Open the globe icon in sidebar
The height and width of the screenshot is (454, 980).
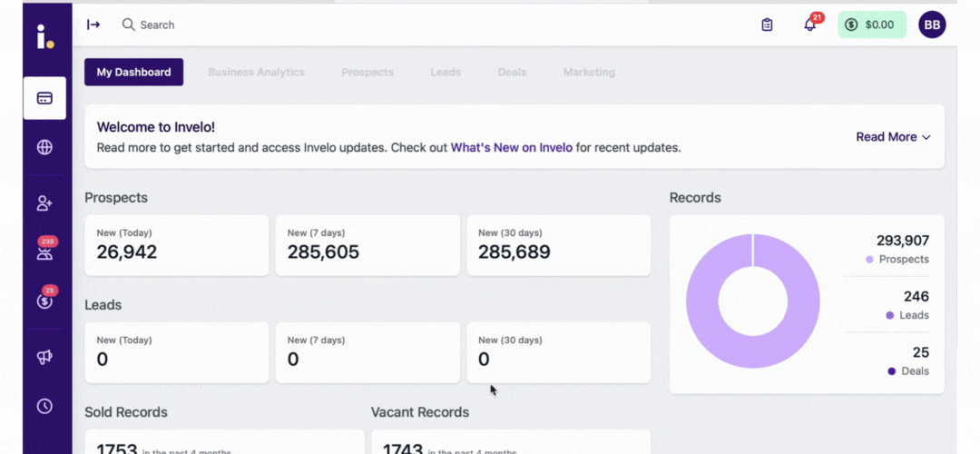(44, 147)
